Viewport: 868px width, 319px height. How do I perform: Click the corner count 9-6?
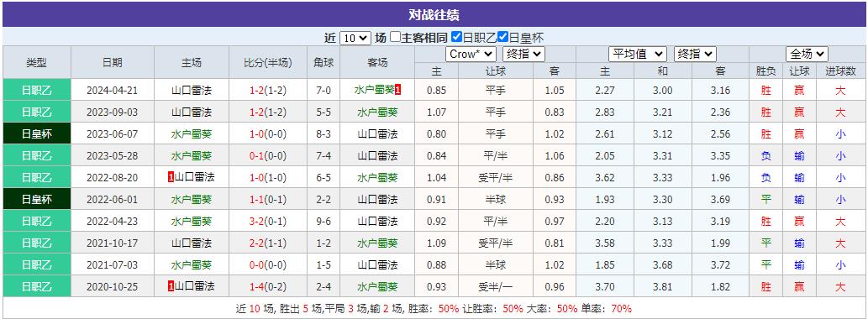click(324, 221)
